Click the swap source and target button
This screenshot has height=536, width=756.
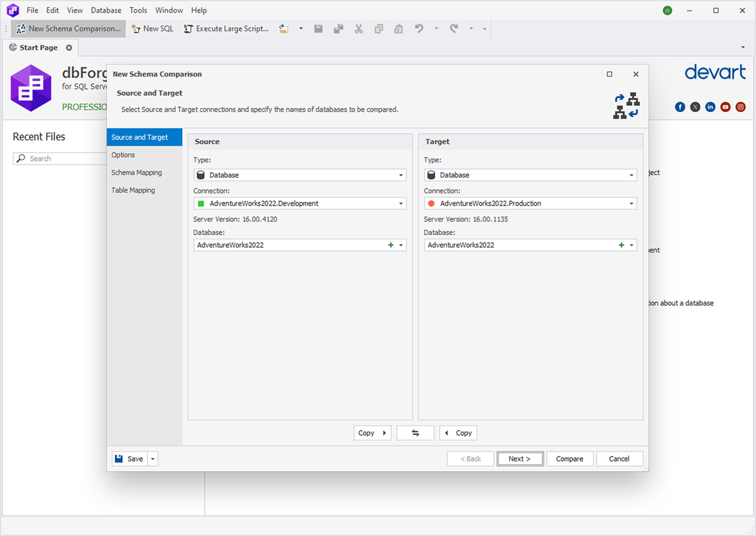[415, 433]
